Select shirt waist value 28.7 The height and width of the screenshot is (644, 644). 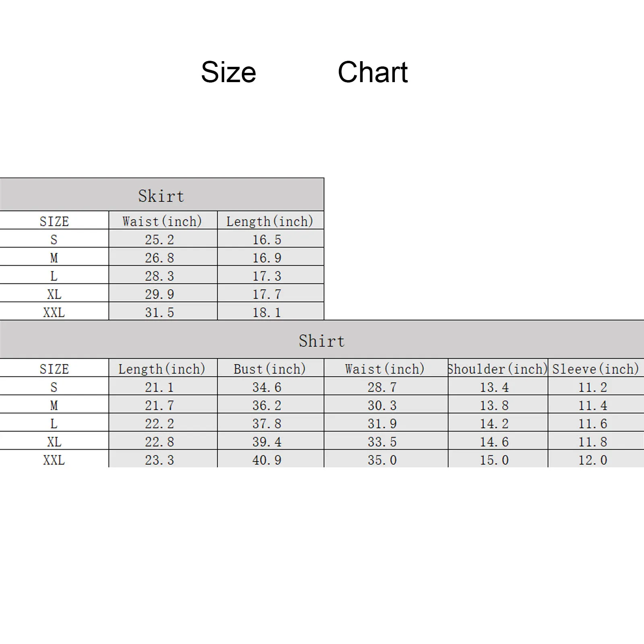click(382, 387)
